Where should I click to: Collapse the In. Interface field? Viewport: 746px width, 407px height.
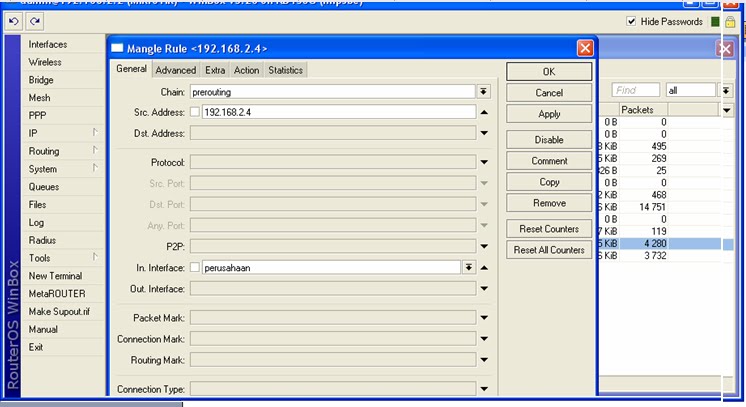pos(484,268)
